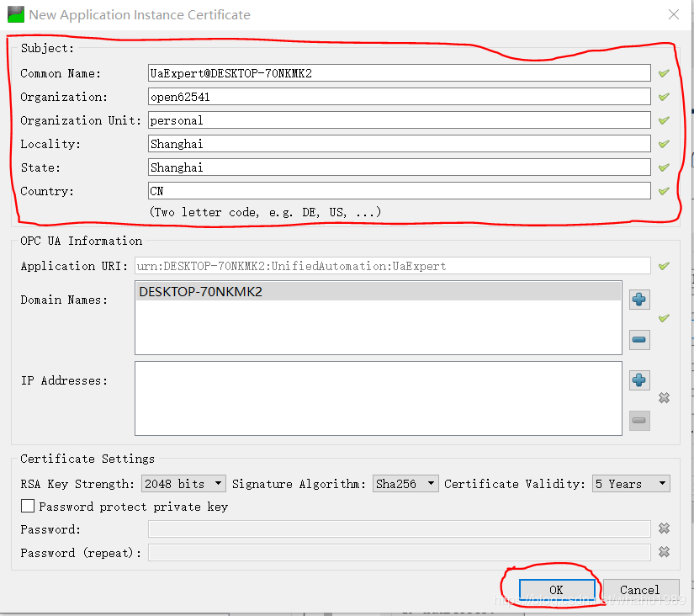The image size is (694, 616).
Task: Click the add IP Addresses plus icon
Action: (639, 380)
